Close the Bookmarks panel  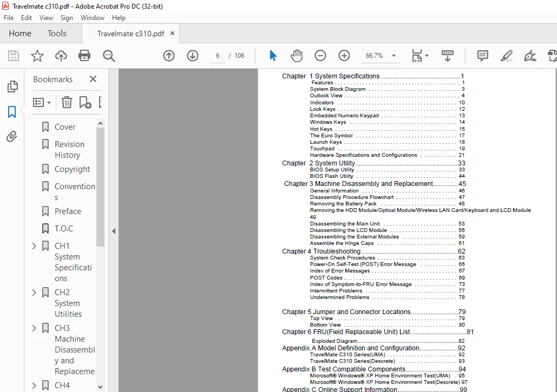click(x=93, y=79)
